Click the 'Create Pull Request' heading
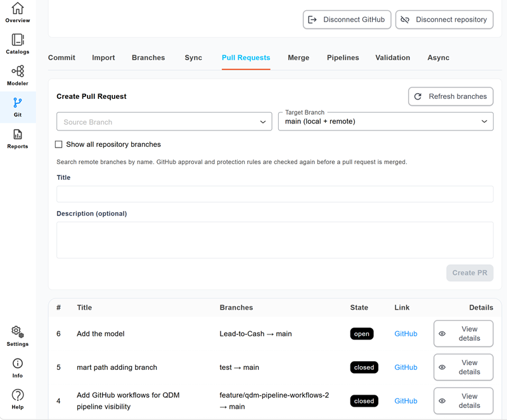Image resolution: width=507 pixels, height=420 pixels. (x=91, y=96)
